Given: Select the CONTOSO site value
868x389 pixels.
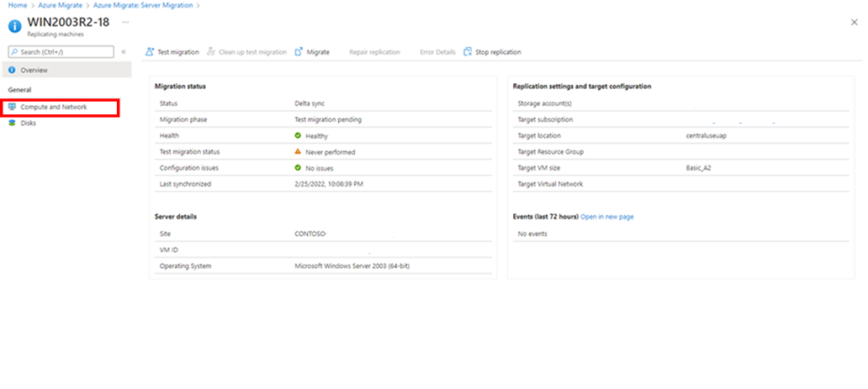Looking at the screenshot, I should pyautogui.click(x=310, y=234).
